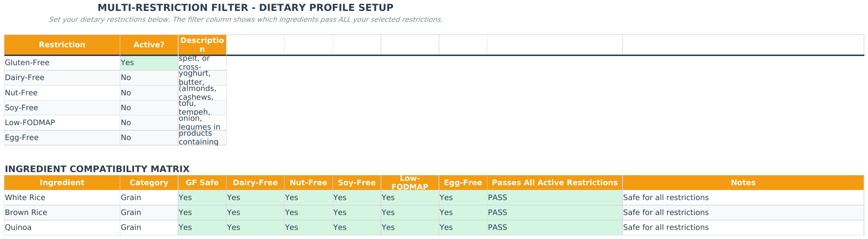868x239 pixels.
Task: Click the Egg-Free column header in matrix
Action: point(463,183)
